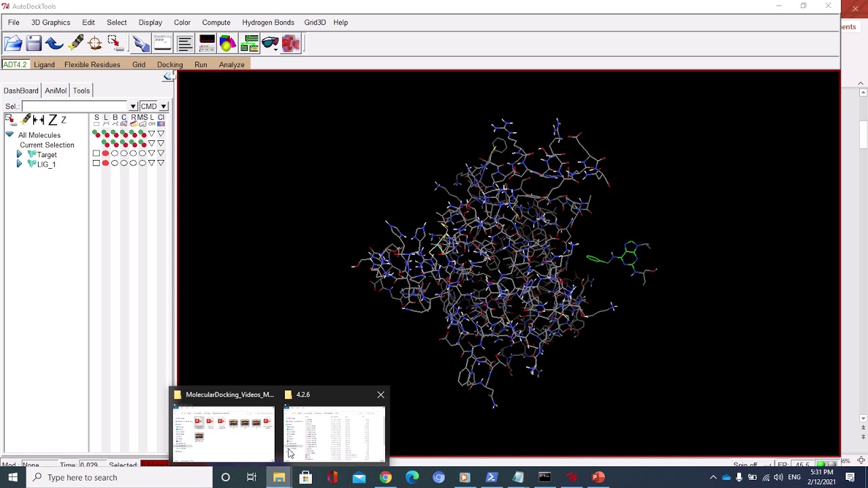The height and width of the screenshot is (488, 868).
Task: Click the open file folder icon
Action: (x=13, y=44)
